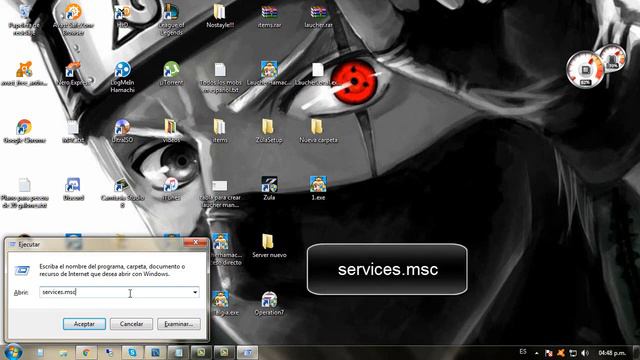Open the Windows Start menu orb
Screen dimensions: 640x360
pos(13,352)
